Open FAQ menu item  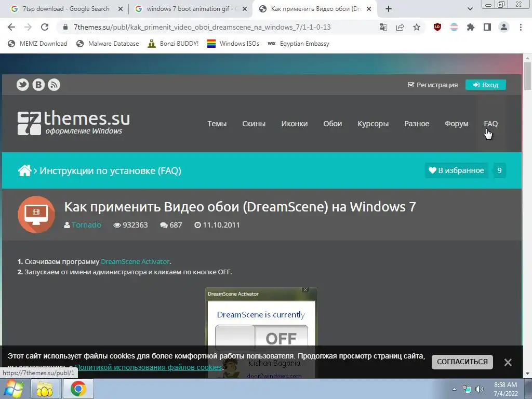490,124
